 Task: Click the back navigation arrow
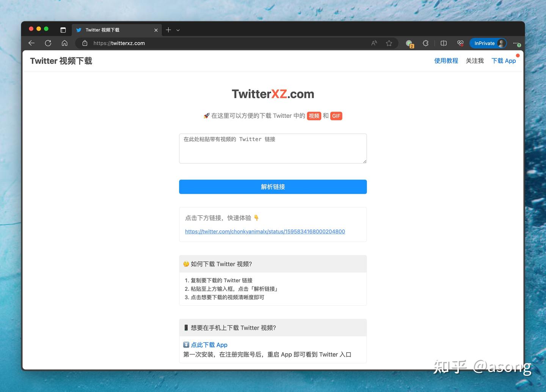31,43
